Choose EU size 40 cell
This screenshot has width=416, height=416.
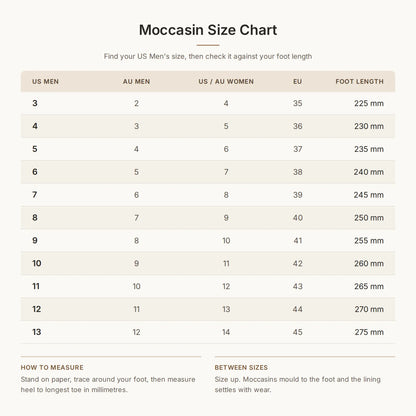pyautogui.click(x=298, y=218)
